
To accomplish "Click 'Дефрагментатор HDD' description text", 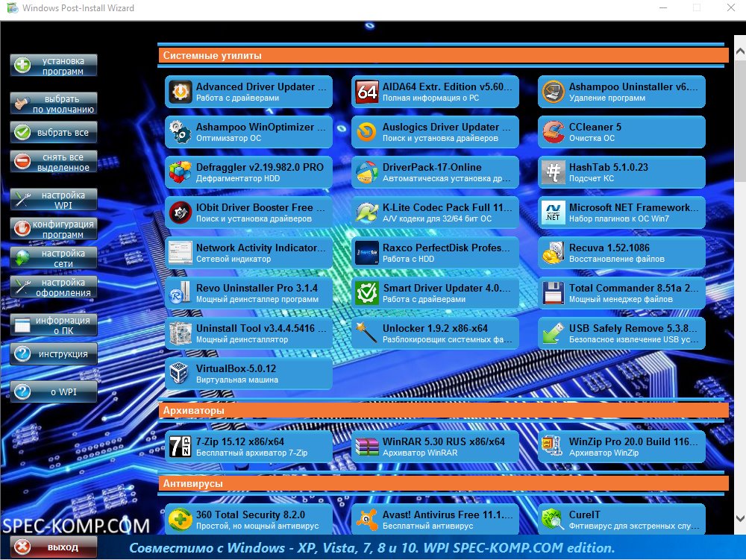I will pyautogui.click(x=238, y=179).
